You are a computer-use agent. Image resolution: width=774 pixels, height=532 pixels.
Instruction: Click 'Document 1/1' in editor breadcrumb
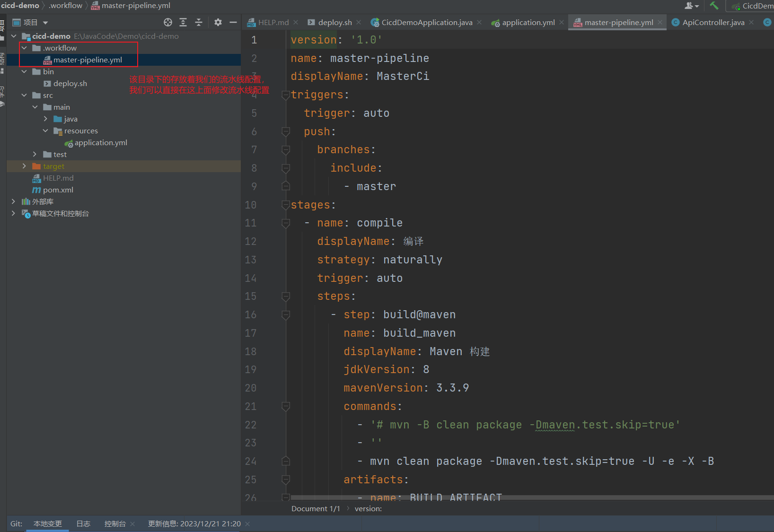[316, 508]
